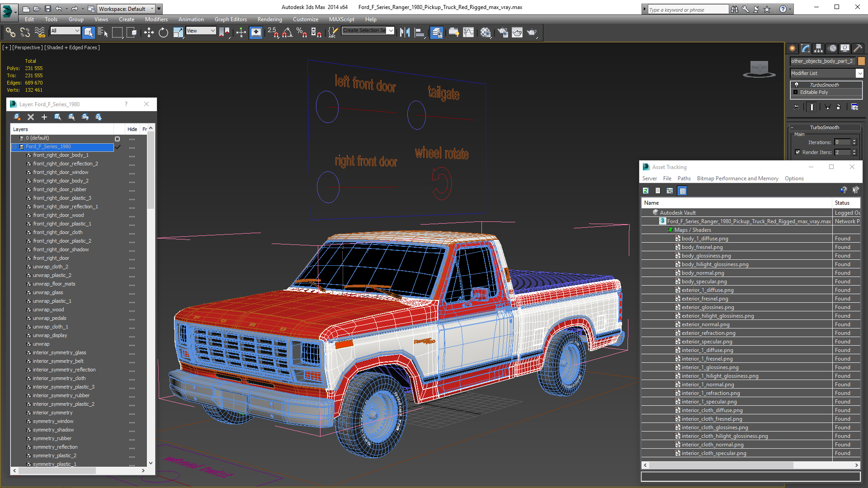Increase Iterations with spinner arrows

[x=854, y=141]
